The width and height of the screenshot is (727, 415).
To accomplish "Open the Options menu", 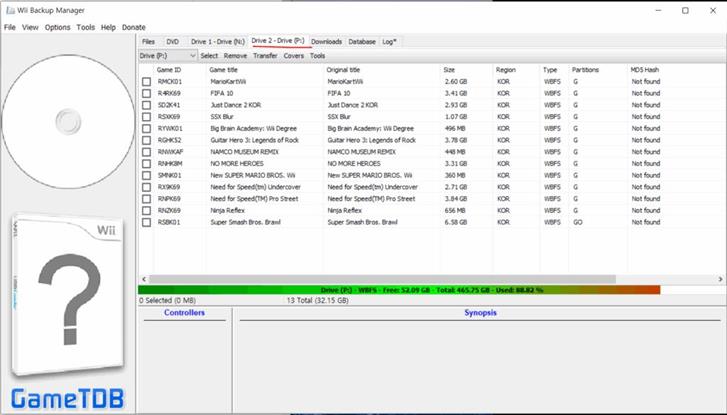I will [57, 27].
